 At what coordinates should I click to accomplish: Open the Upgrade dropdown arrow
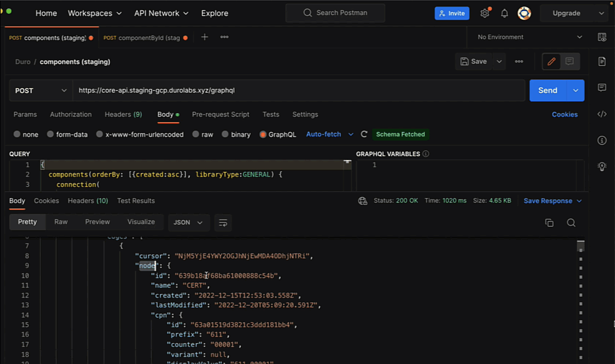pyautogui.click(x=601, y=13)
